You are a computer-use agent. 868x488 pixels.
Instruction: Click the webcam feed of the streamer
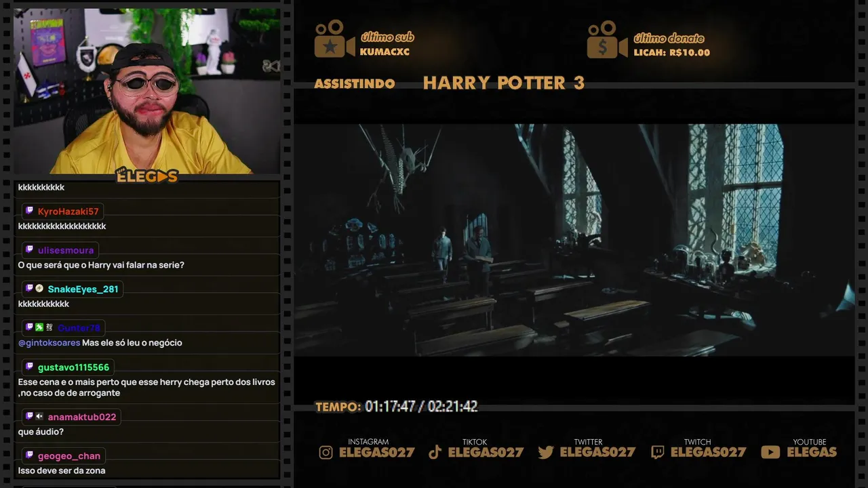[x=146, y=91]
